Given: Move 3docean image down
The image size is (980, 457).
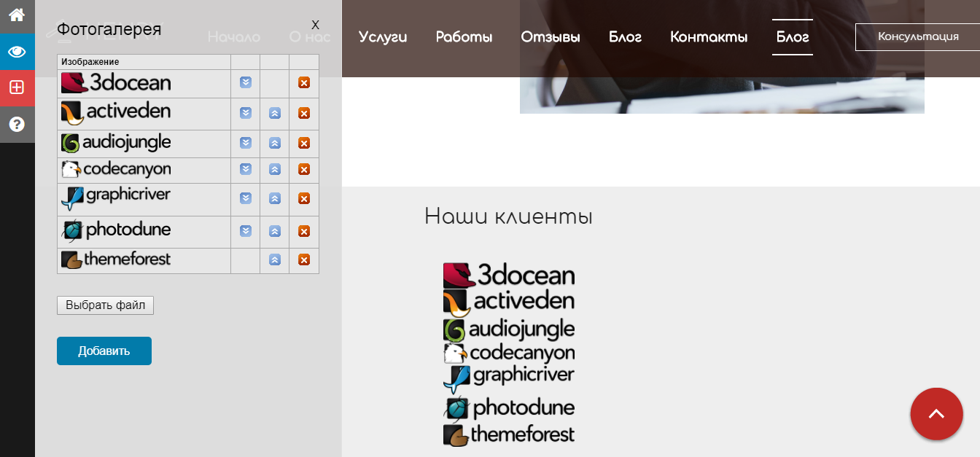Looking at the screenshot, I should (x=246, y=83).
